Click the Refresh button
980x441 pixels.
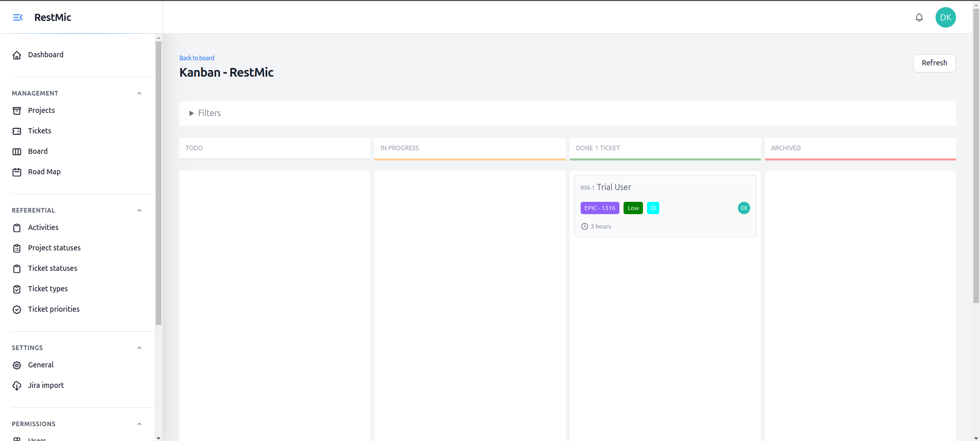click(x=934, y=63)
